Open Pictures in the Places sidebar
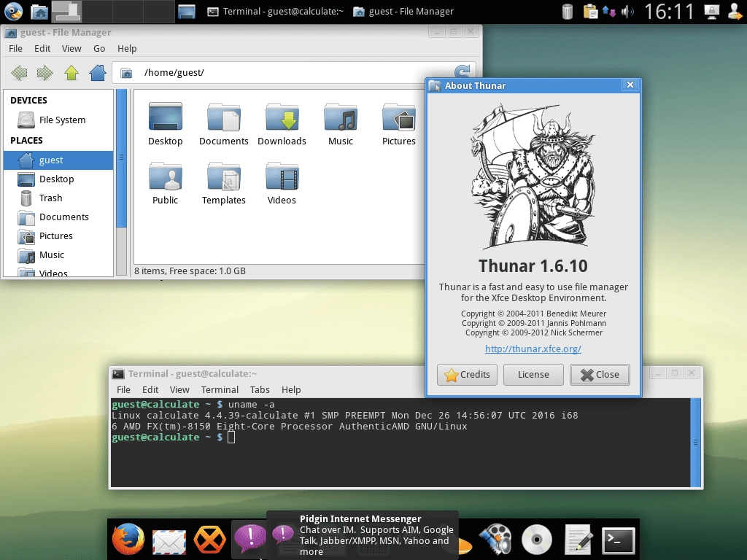The height and width of the screenshot is (560, 747). point(58,236)
